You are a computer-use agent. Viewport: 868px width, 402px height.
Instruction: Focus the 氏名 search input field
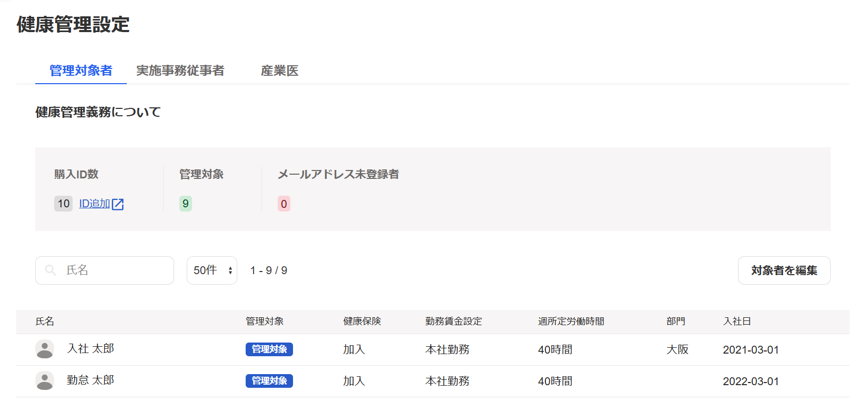click(105, 270)
